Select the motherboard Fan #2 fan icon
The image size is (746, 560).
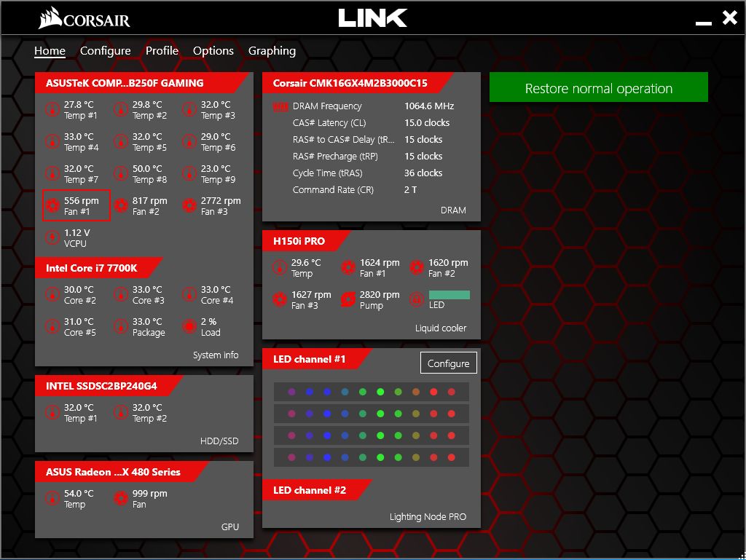coord(121,206)
